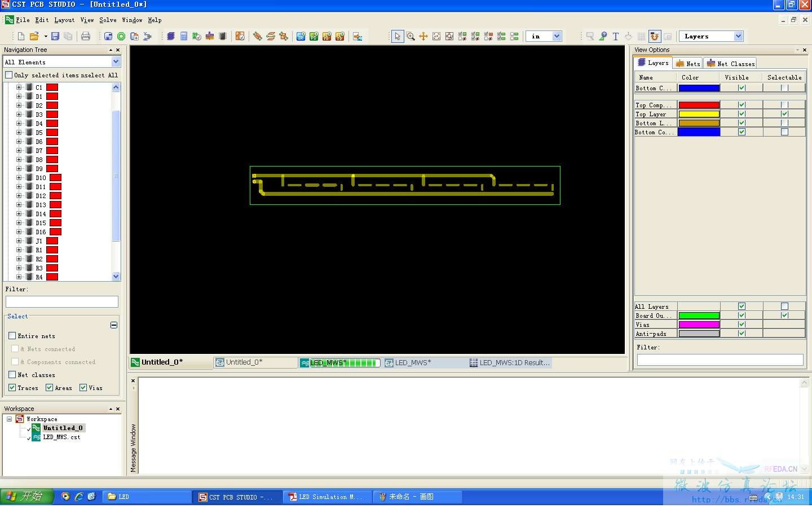The image size is (812, 508).
Task: Start the IR drop simulation icon
Action: 301,36
